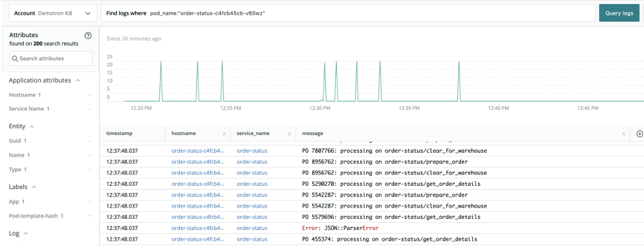Remove the service_name column with its X
This screenshot has height=246, width=644.
[x=290, y=134]
